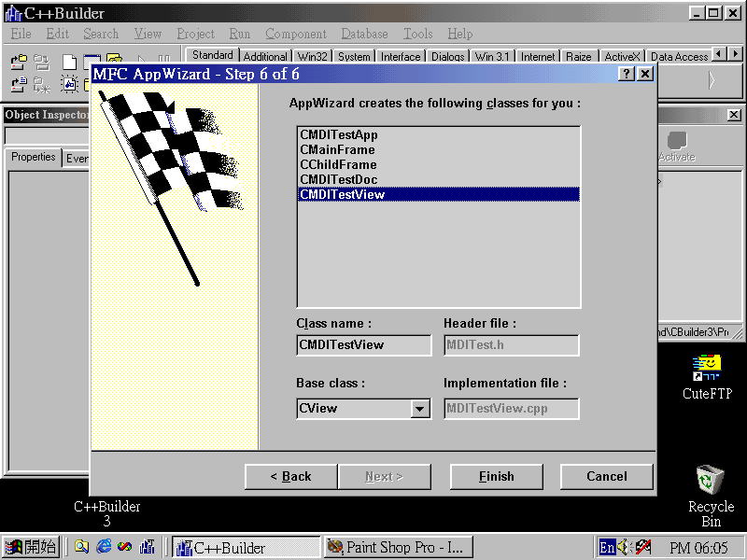Click the context help question mark button
This screenshot has width=747, height=560.
point(626,74)
